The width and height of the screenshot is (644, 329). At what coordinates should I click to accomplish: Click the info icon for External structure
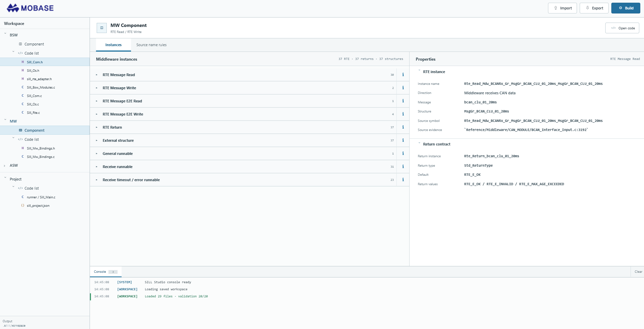tap(403, 140)
